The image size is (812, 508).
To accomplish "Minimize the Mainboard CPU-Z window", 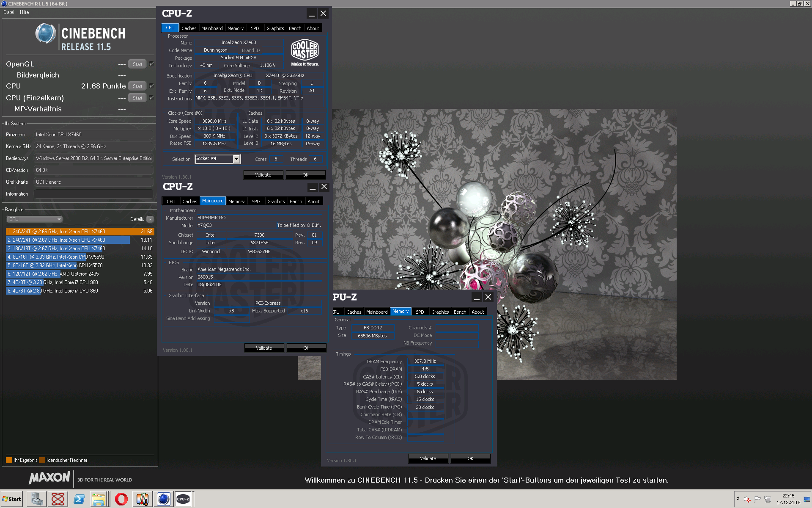I will pyautogui.click(x=313, y=187).
